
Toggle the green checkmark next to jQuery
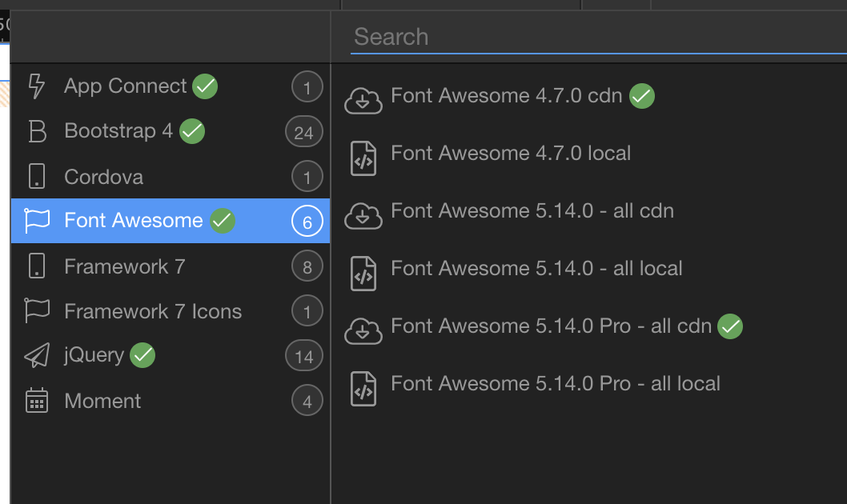(x=142, y=355)
